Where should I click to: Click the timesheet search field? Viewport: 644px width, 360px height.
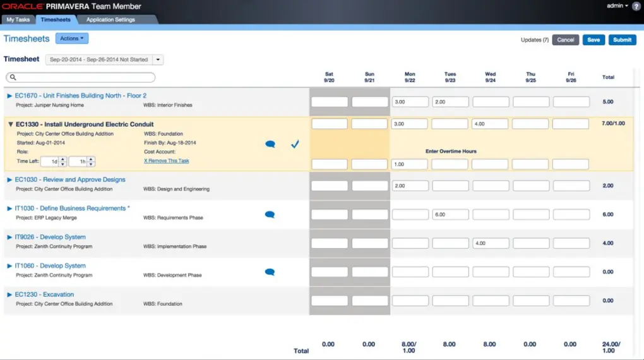tap(81, 77)
